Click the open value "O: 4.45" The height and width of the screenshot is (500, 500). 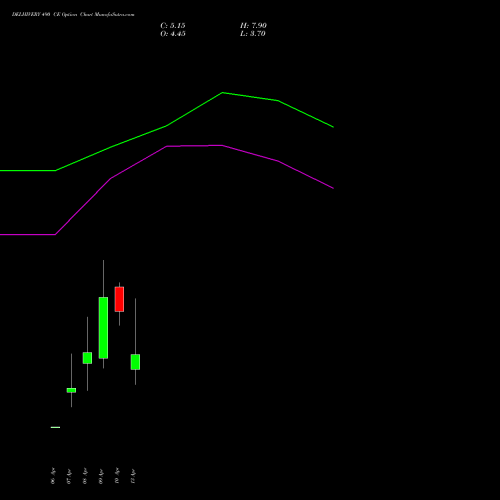point(173,34)
